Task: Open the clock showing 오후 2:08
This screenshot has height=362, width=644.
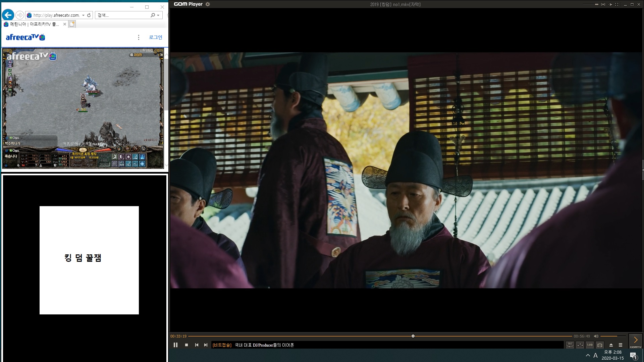Action: [x=612, y=355]
